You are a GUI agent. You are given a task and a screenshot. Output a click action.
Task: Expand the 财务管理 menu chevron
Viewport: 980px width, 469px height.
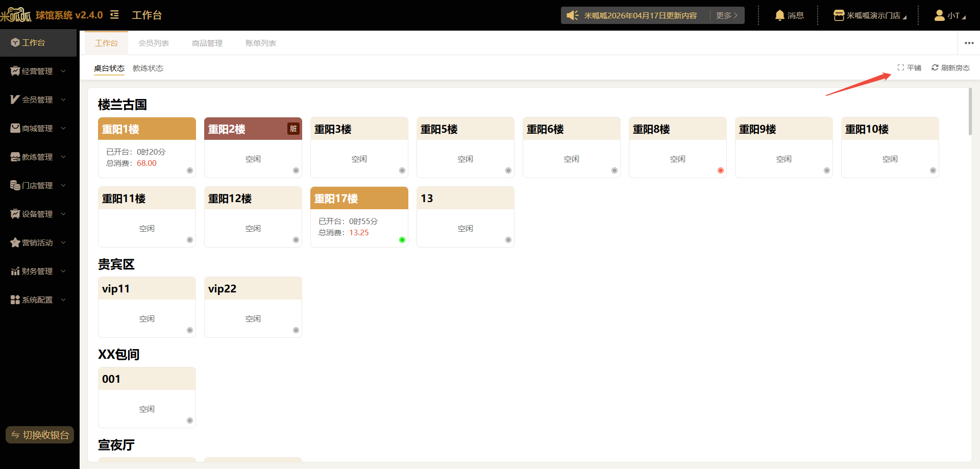(63, 271)
